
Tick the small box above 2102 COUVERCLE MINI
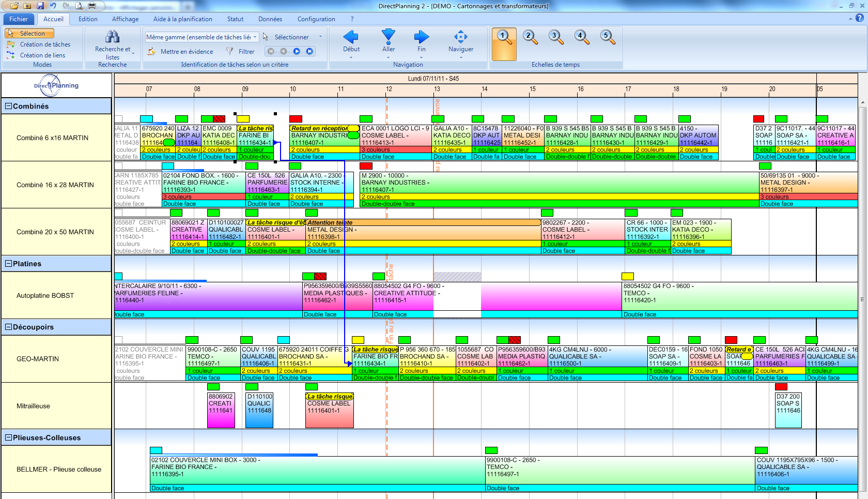[x=119, y=340]
